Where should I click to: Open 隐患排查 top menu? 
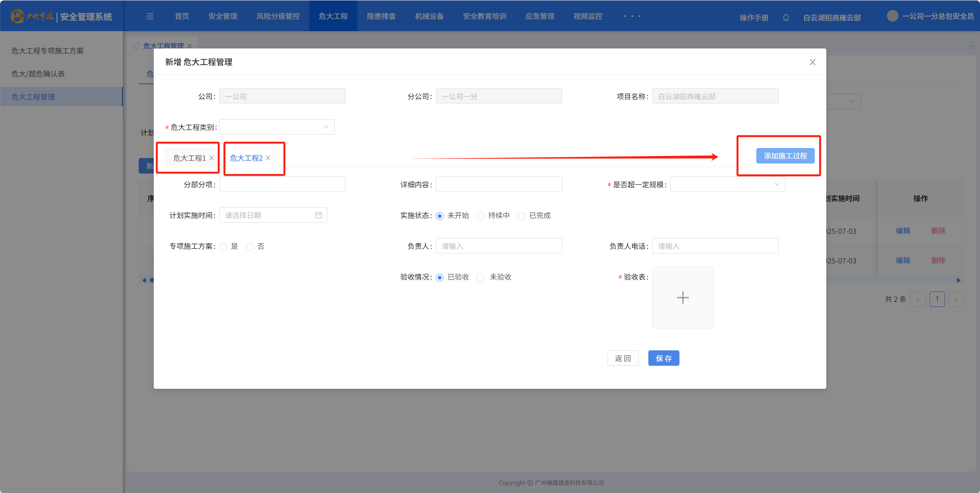381,16
